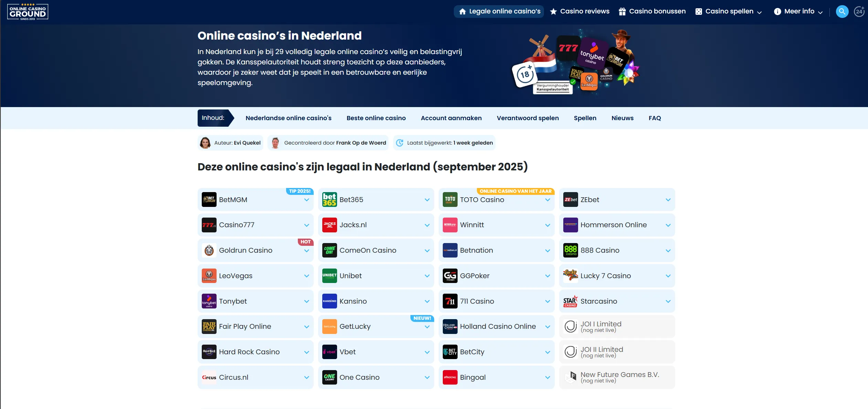Image resolution: width=868 pixels, height=409 pixels.
Task: Click the BetCity logo icon
Action: click(450, 352)
